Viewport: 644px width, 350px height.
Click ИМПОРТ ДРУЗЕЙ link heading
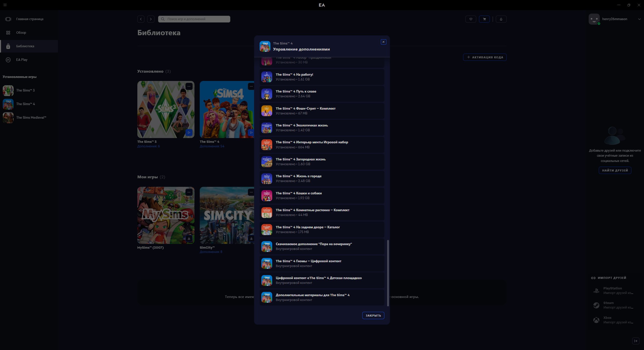(609, 278)
